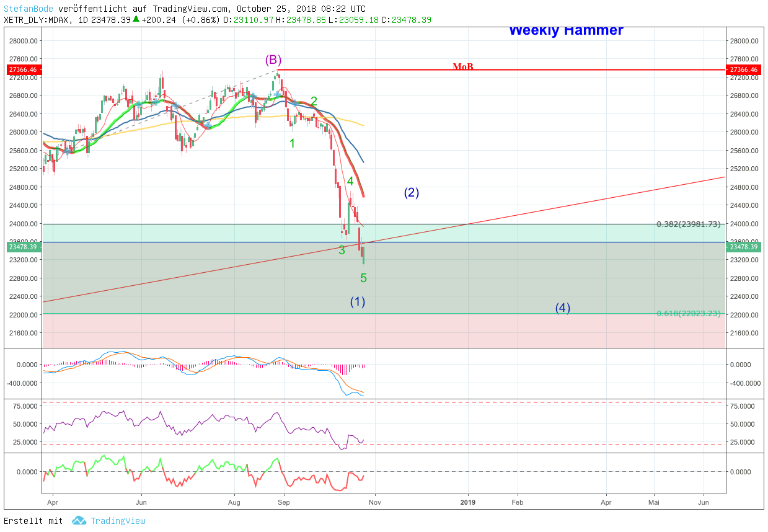Click the Sep label on time axis
The height and width of the screenshot is (532, 768).
[x=284, y=503]
